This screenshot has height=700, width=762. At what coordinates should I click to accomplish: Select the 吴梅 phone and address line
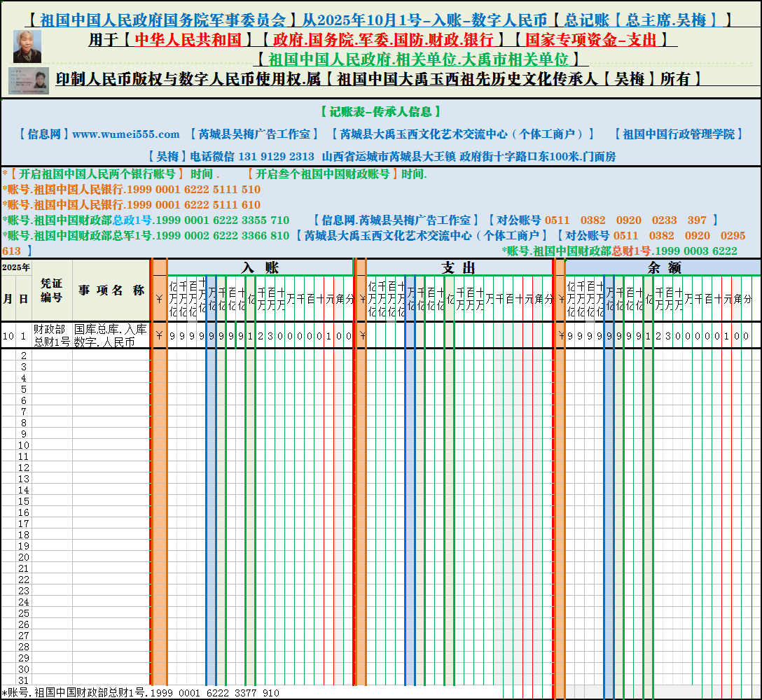[380, 156]
